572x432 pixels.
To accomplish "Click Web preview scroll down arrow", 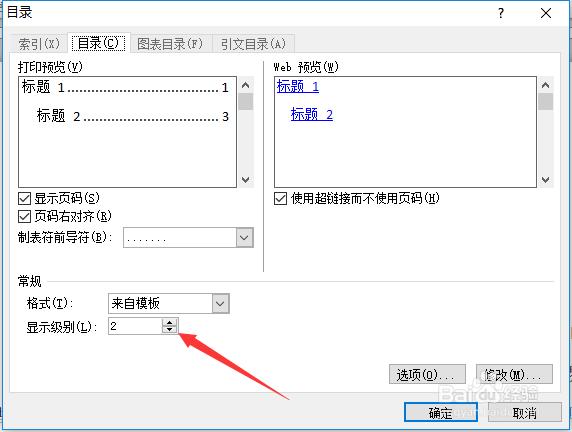I will tap(545, 180).
